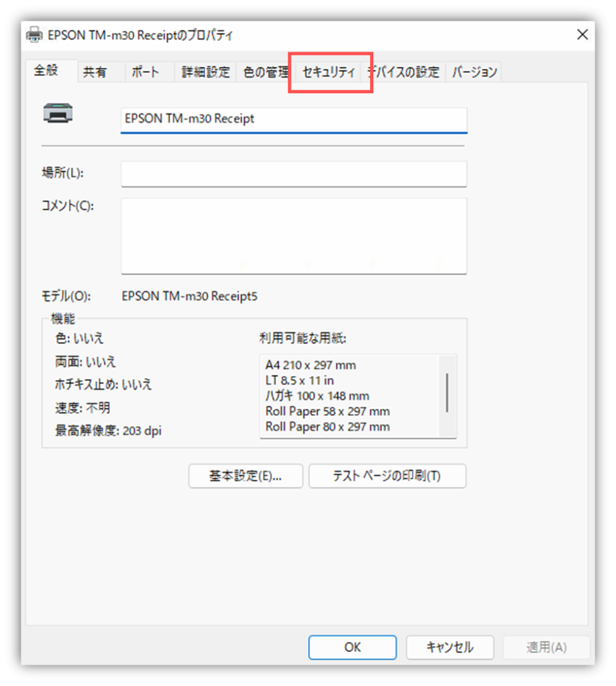Open the デバイスの設定 tab
The height and width of the screenshot is (686, 616).
404,72
